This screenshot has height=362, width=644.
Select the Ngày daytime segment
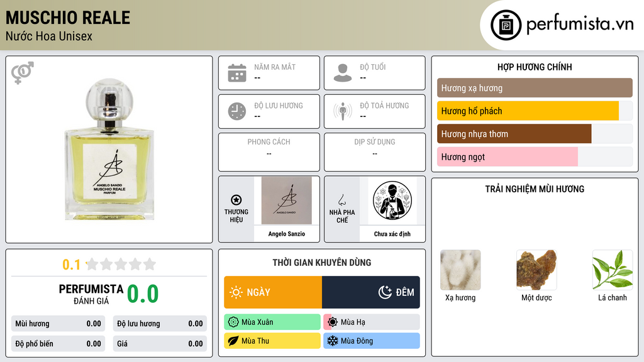[x=273, y=292]
